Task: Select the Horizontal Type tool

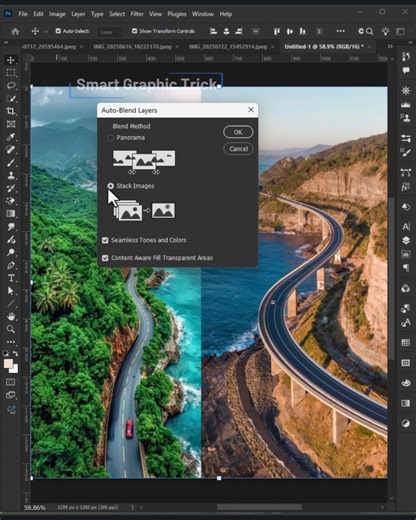Action: (x=11, y=278)
